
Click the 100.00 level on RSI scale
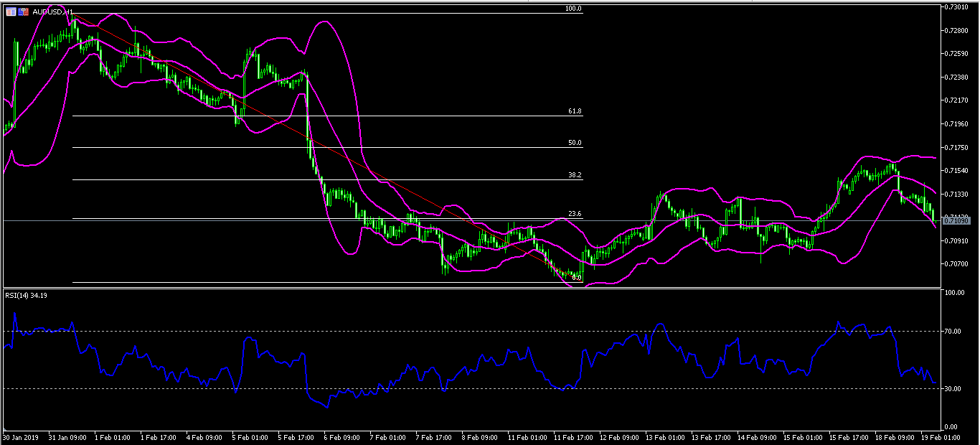pyautogui.click(x=955, y=293)
